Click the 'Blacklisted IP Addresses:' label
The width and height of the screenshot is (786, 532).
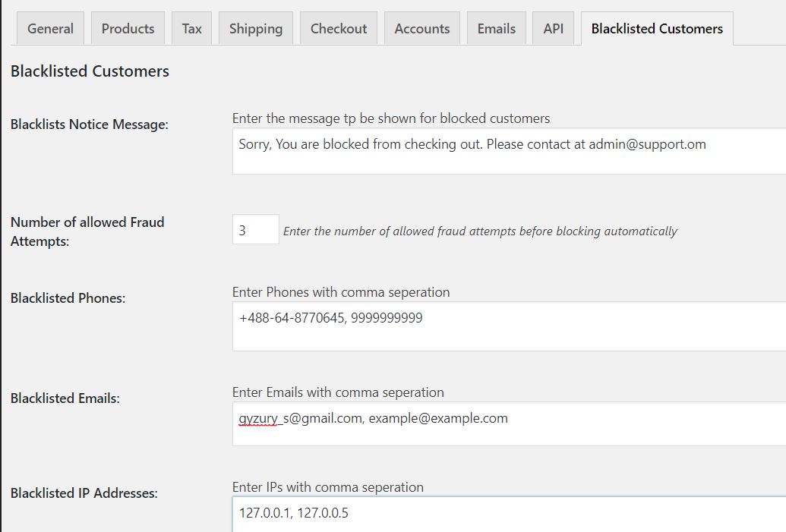[84, 493]
